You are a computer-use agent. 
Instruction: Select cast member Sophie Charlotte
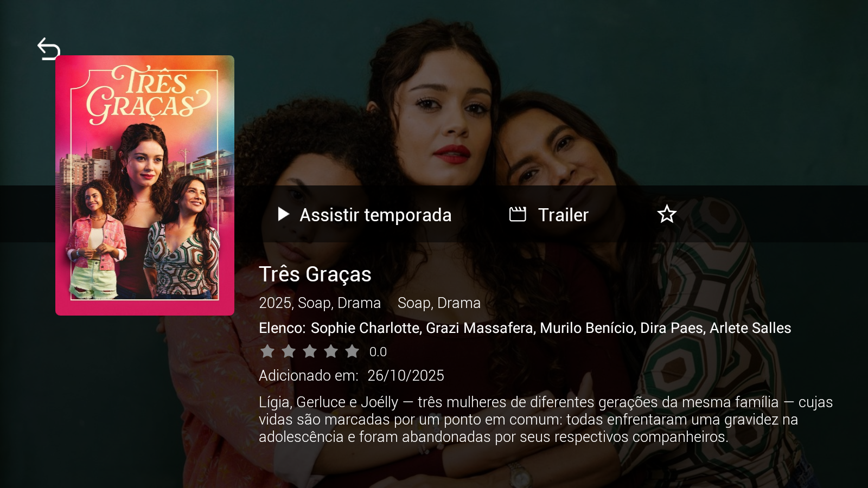(365, 328)
